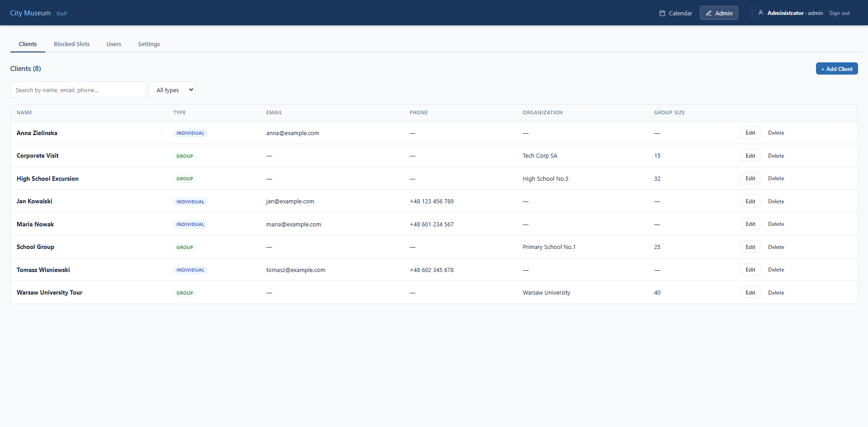
Task: Delete the Tomasz Wisniewski client
Action: click(x=776, y=270)
